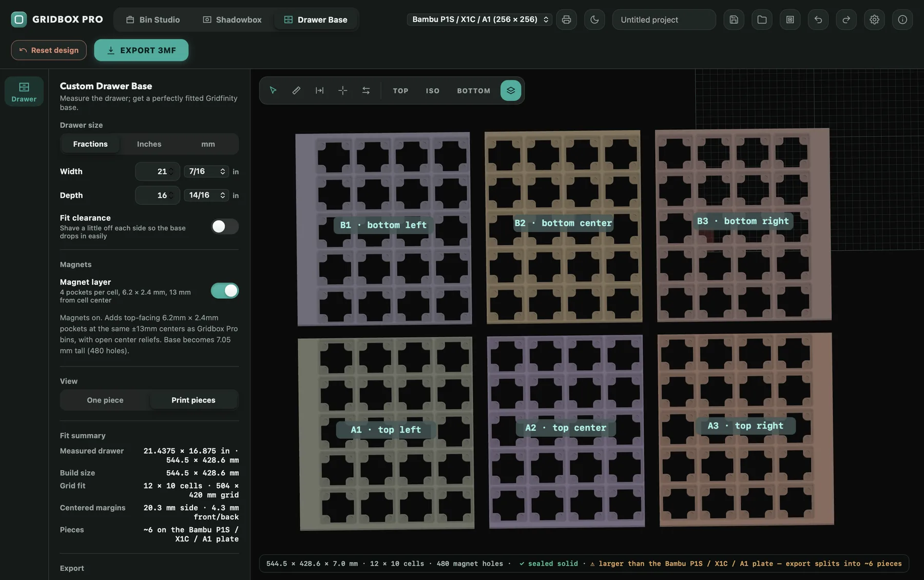This screenshot has width=924, height=580.
Task: Set drawer size units to Inches
Action: pos(149,144)
